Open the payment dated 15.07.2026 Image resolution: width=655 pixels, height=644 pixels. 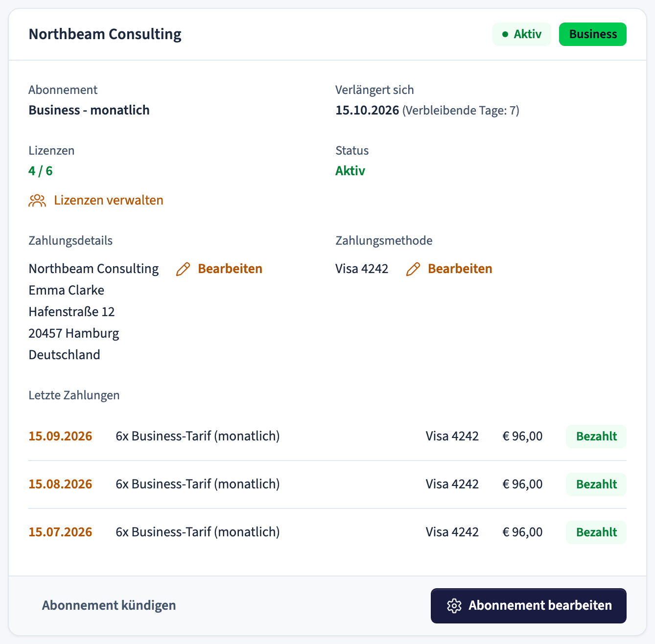pyautogui.click(x=60, y=532)
